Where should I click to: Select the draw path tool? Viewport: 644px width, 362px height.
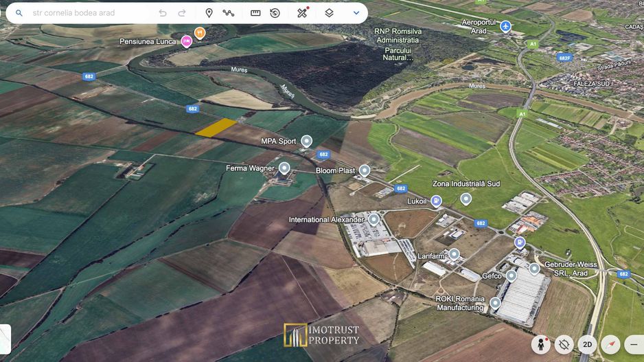[229, 13]
